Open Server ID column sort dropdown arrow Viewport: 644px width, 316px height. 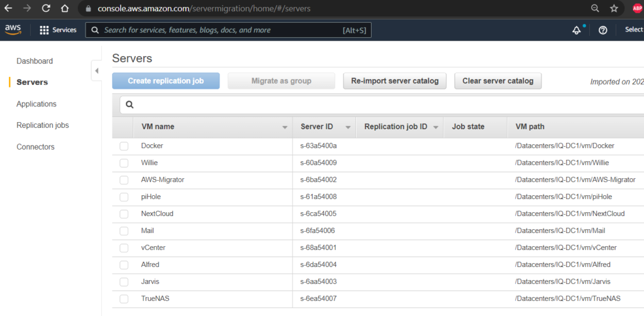[348, 127]
